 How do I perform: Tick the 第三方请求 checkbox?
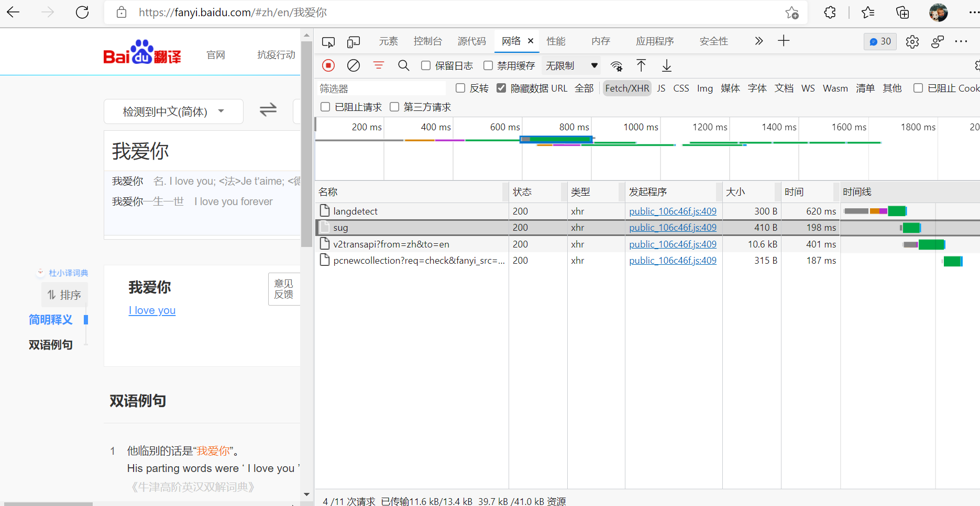[394, 107]
